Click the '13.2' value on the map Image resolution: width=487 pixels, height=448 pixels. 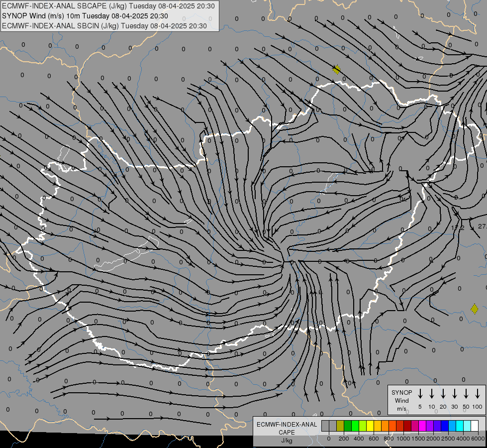458,228
